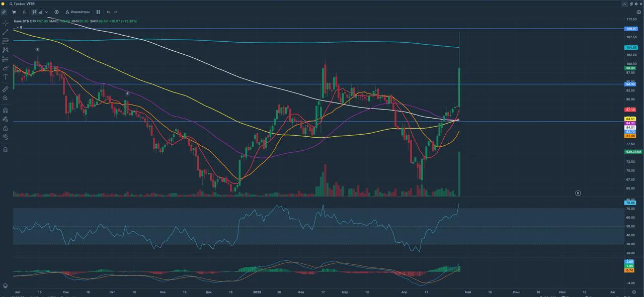
Task: Collapse the indicator legend chevron
Action: tap(18, 27)
